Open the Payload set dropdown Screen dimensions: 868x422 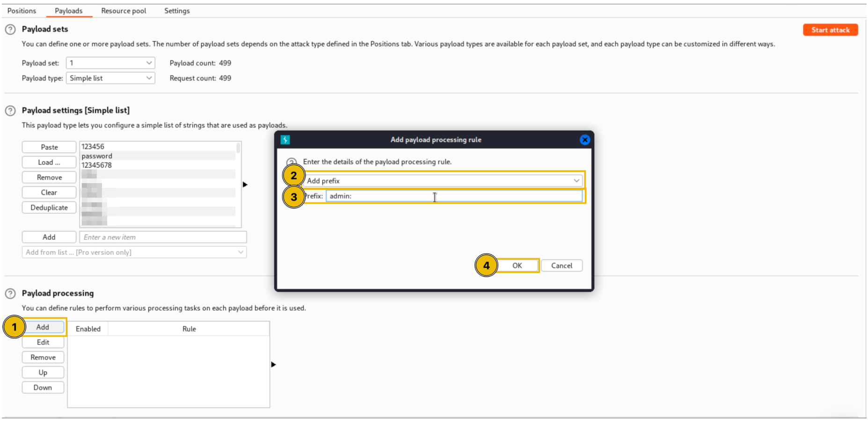coord(110,63)
